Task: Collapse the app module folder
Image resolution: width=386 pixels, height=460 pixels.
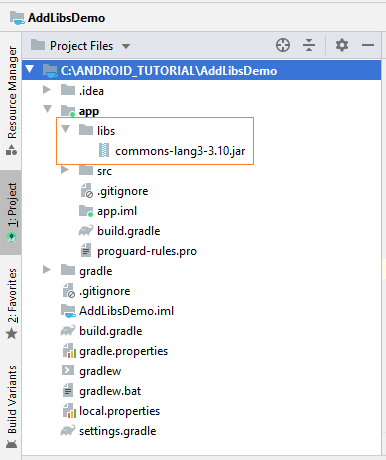Action: [48, 109]
